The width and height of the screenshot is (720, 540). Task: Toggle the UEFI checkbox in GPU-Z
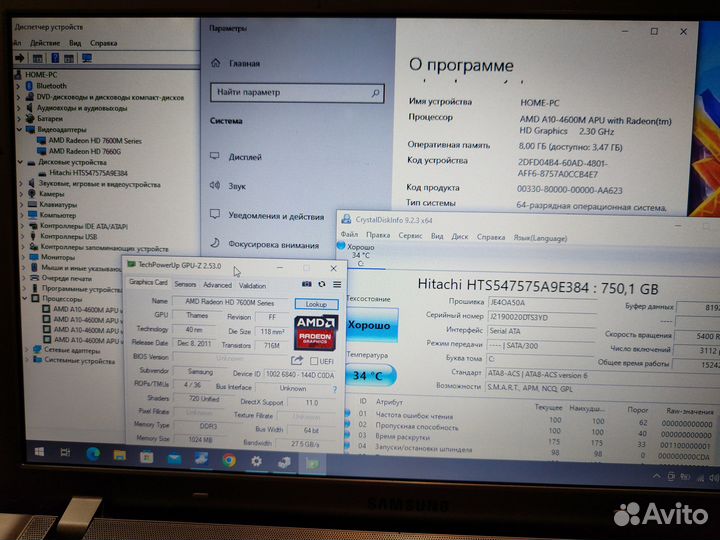[315, 361]
